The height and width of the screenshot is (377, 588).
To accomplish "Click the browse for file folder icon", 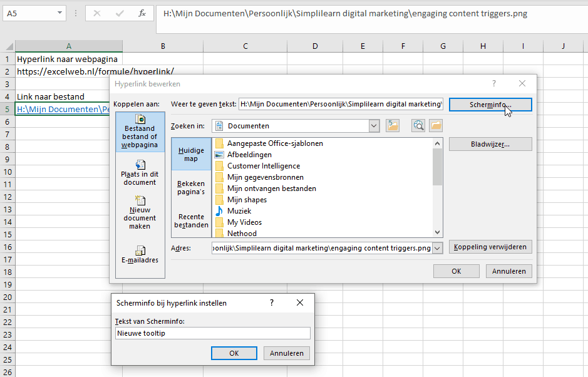I will 436,126.
